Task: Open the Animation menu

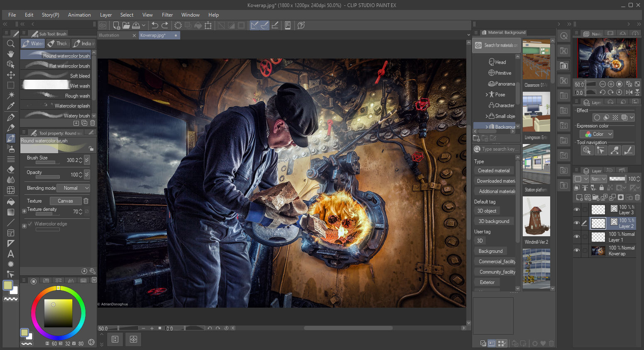Action: 79,15
